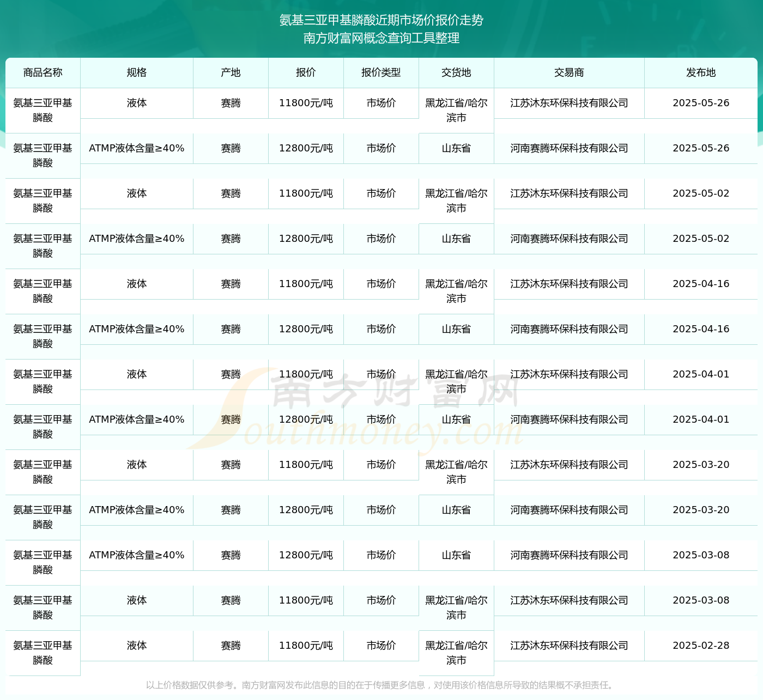This screenshot has width=763, height=700.
Task: Click 河南赛腾环保科技有限公司 in the 2025-05-26 row
Action: click(x=569, y=148)
